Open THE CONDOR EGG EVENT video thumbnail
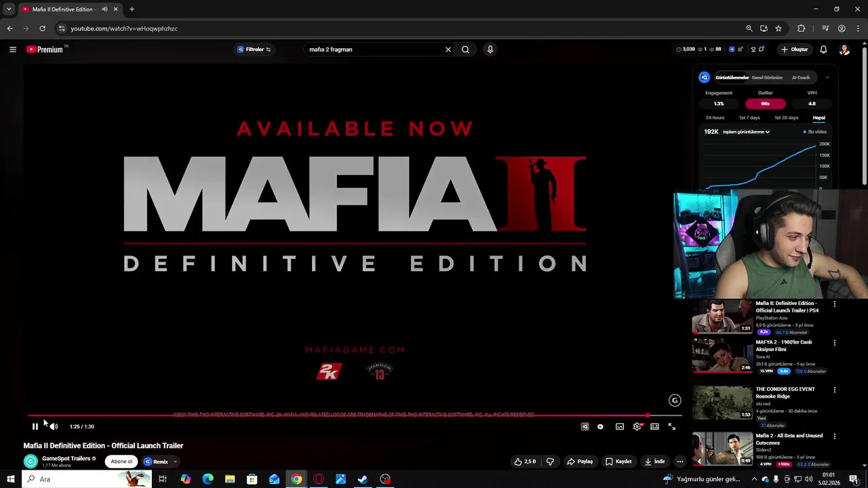 (722, 403)
